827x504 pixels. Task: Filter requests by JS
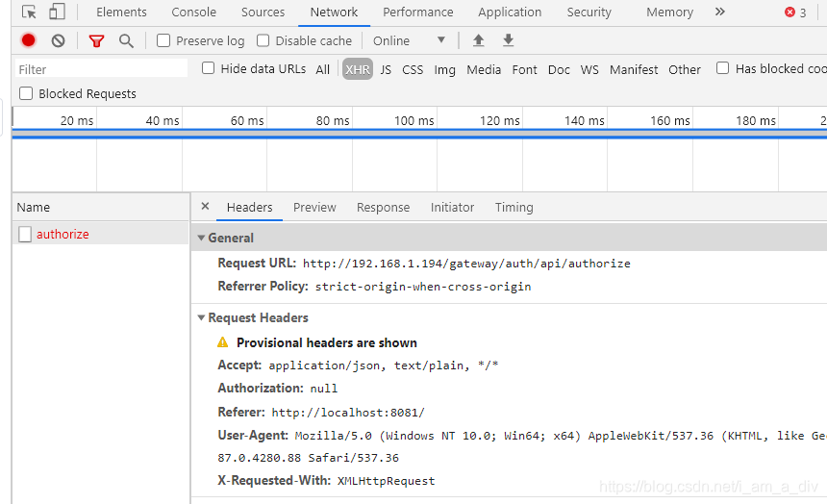386,69
